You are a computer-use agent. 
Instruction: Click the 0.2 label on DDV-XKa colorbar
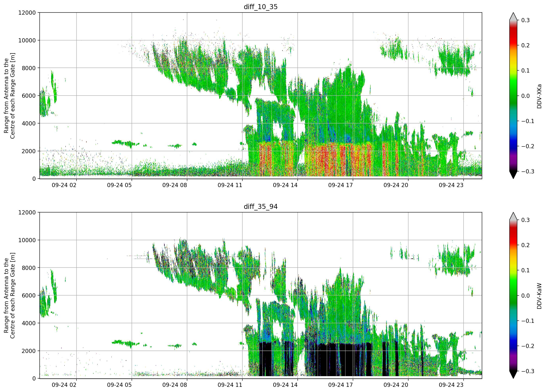pos(526,46)
